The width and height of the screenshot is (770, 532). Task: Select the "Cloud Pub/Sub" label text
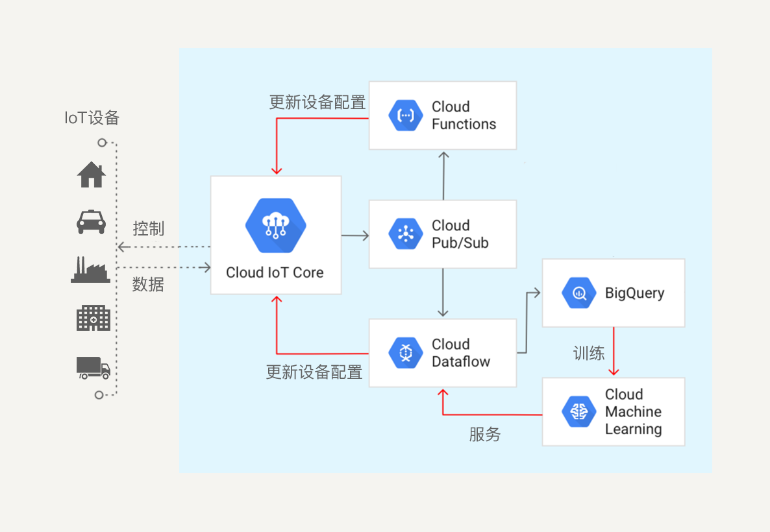tap(460, 234)
